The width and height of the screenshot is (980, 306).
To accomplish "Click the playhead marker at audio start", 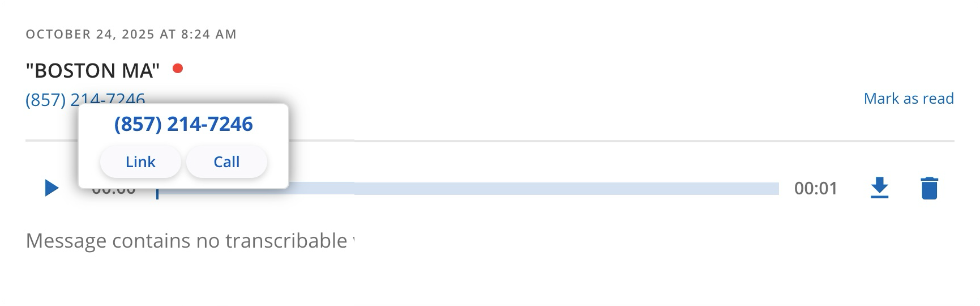I will [157, 193].
